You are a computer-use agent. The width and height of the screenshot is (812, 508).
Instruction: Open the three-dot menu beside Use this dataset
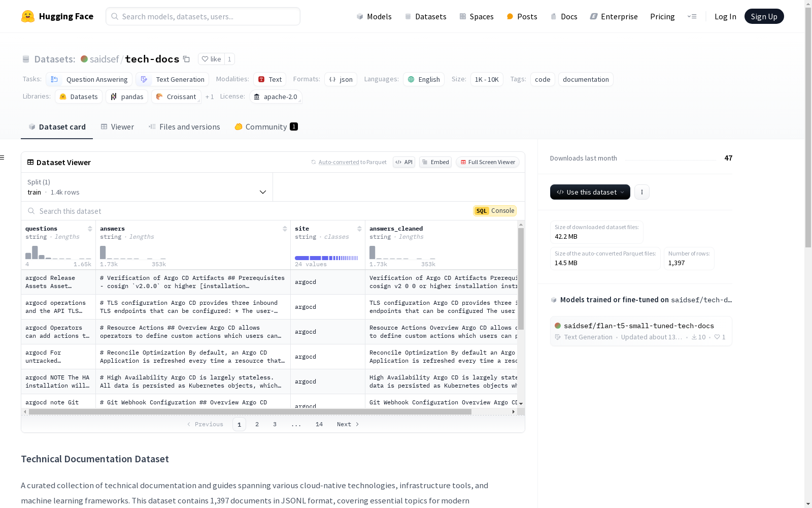tap(642, 192)
